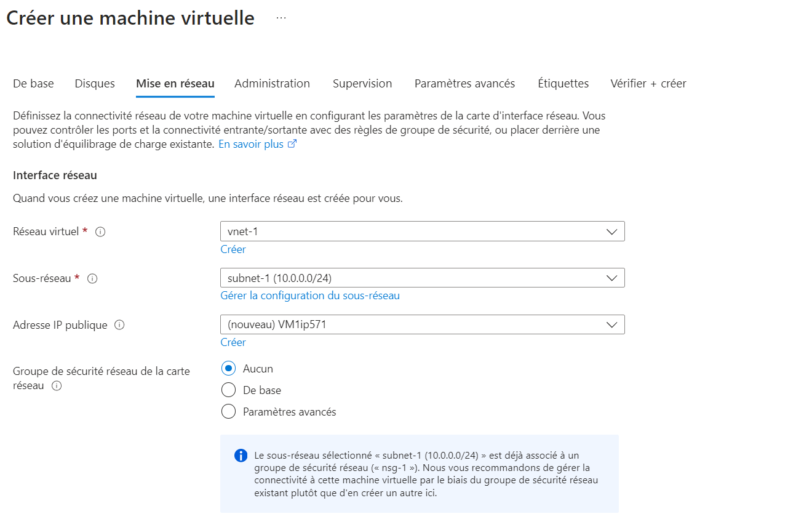This screenshot has height=527, width=812.
Task: Open the ellipsis menu beside page title
Action: 281,18
